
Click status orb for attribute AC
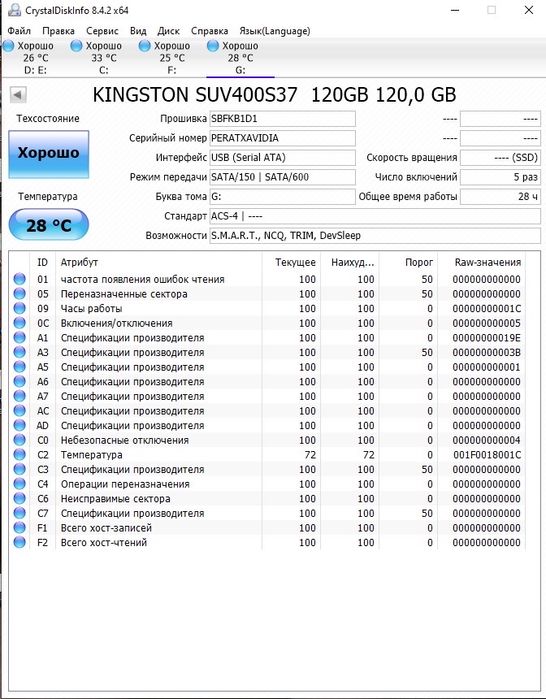click(x=20, y=411)
